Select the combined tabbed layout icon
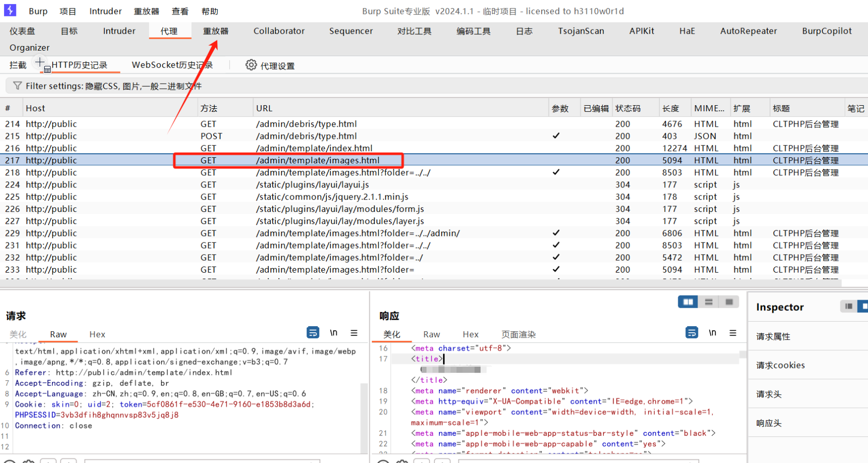The height and width of the screenshot is (463, 868). click(x=729, y=302)
